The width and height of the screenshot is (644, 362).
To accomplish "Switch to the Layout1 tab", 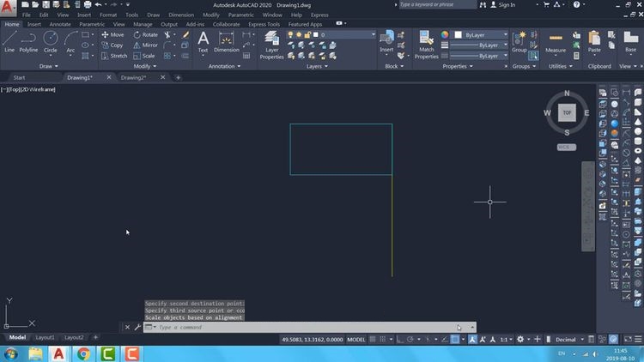I will click(44, 337).
